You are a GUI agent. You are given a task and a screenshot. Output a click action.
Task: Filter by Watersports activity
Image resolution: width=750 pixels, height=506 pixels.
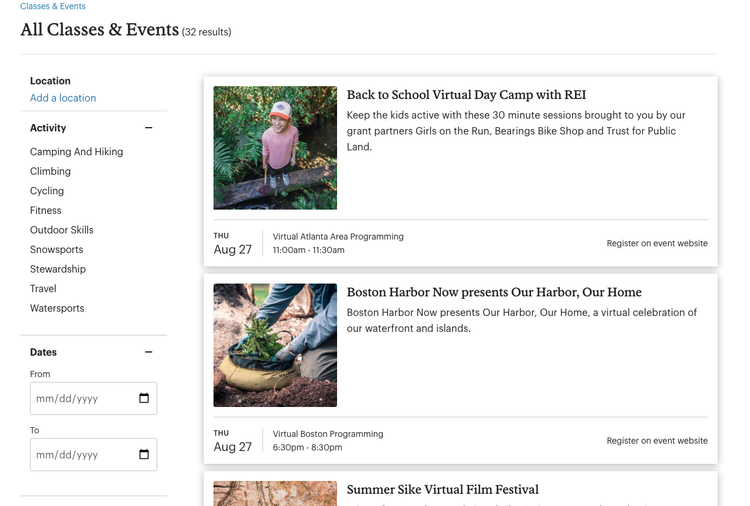(57, 308)
